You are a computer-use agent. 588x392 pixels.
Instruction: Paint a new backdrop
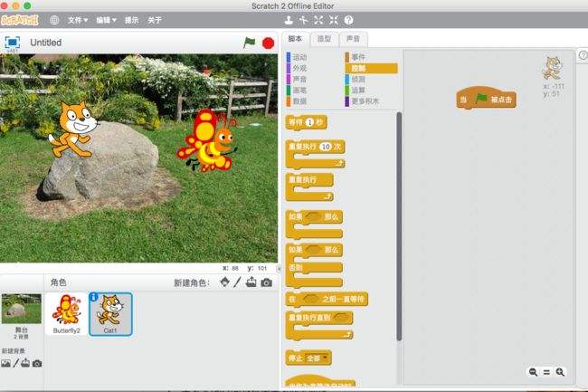click(x=15, y=363)
